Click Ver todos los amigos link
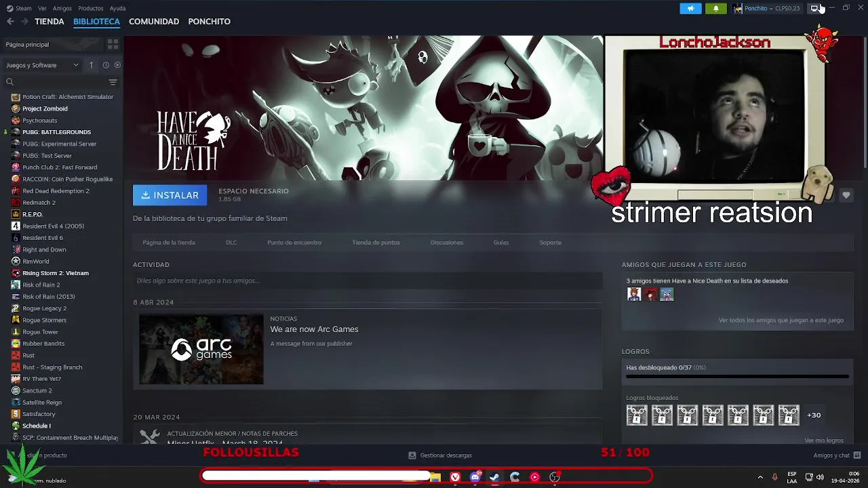Viewport: 868px width, 488px height. (781, 320)
